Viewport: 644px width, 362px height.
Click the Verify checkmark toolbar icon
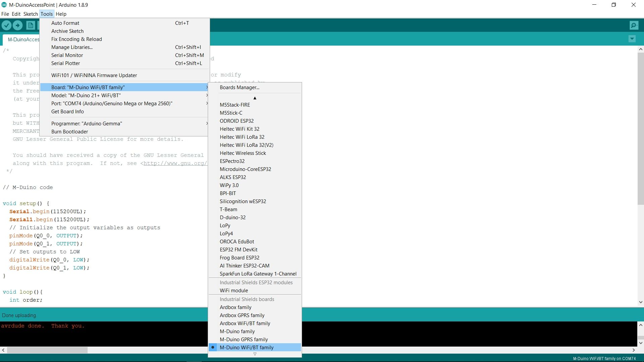[6, 25]
